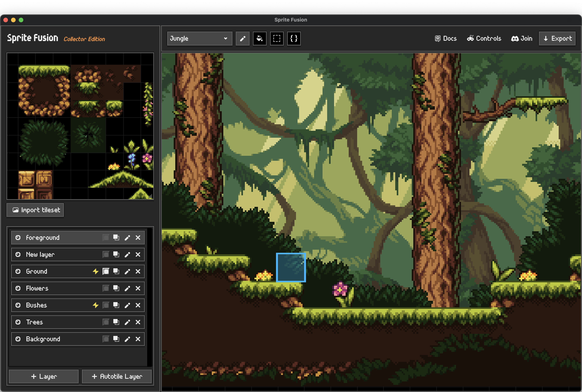Image resolution: width=582 pixels, height=392 pixels.
Task: Select the Bushes layer by name
Action: (x=37, y=305)
